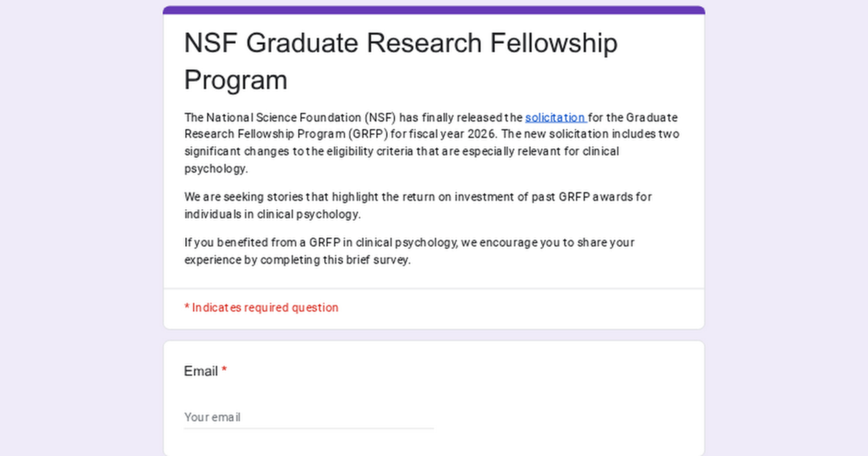The width and height of the screenshot is (868, 456).
Task: Click the red asterisk beside Email
Action: click(x=224, y=370)
